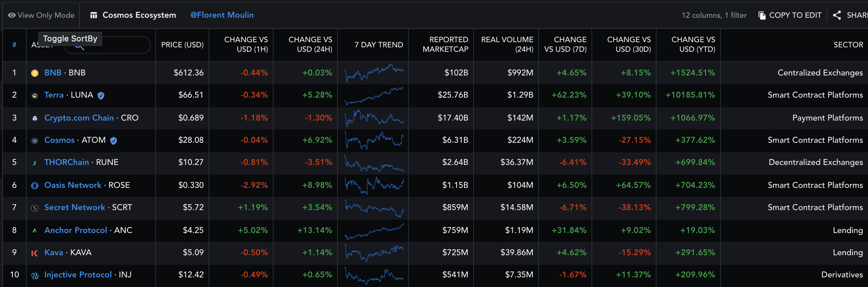
Task: Sort by REAL VOLUME (24H) header
Action: coord(507,44)
